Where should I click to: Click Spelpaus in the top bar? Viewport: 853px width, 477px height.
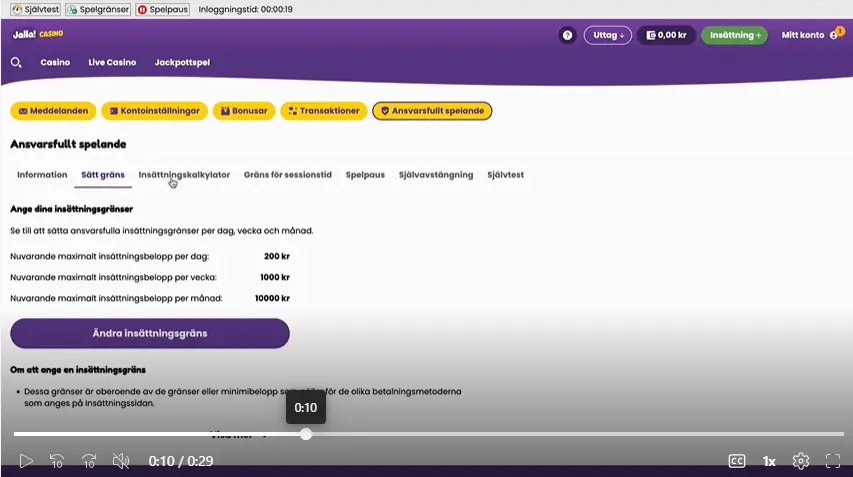162,9
